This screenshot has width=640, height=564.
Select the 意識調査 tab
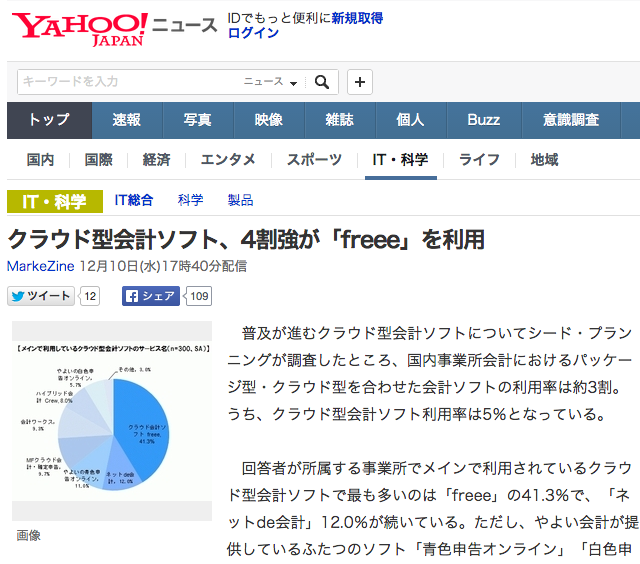(x=571, y=120)
